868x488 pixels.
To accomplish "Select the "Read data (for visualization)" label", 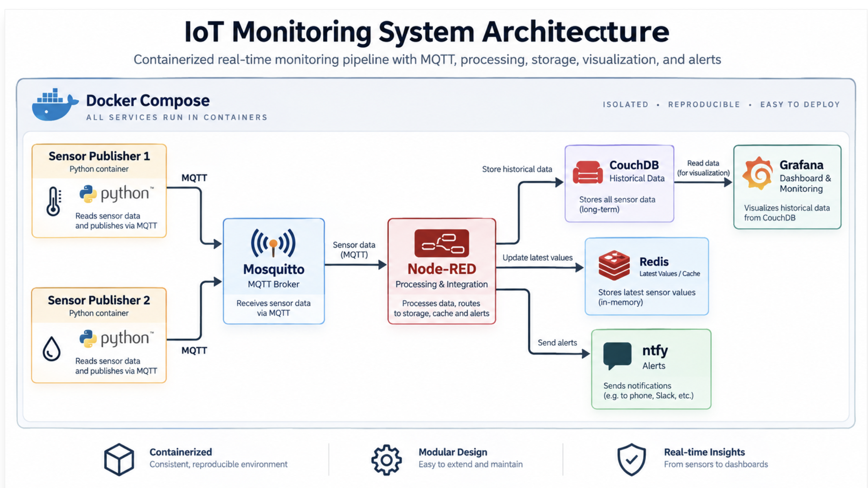I will pyautogui.click(x=703, y=168).
